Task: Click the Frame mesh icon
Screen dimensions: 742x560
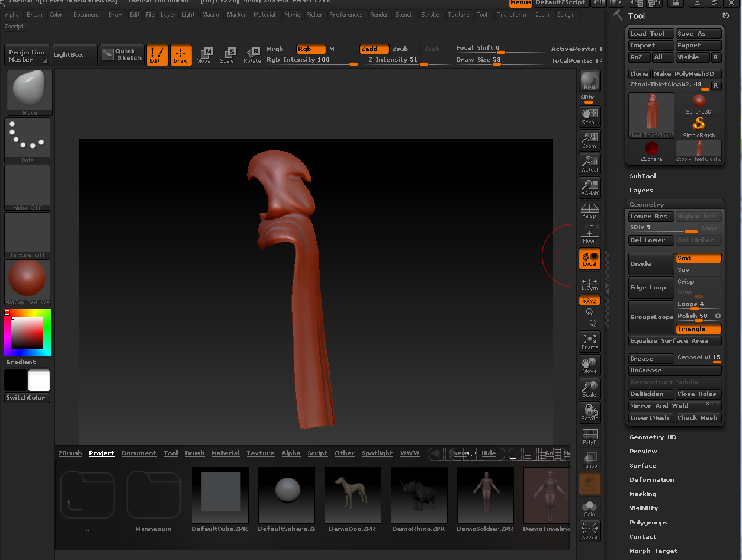Action: pos(589,342)
